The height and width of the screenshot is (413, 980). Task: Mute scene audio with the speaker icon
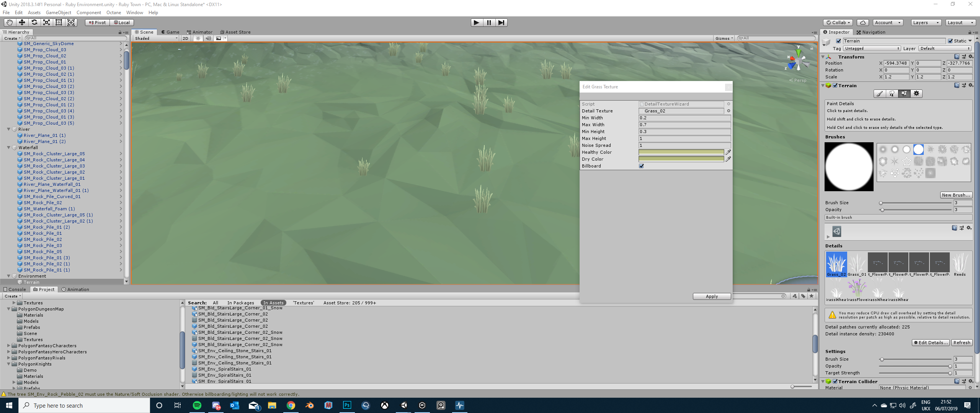(208, 38)
